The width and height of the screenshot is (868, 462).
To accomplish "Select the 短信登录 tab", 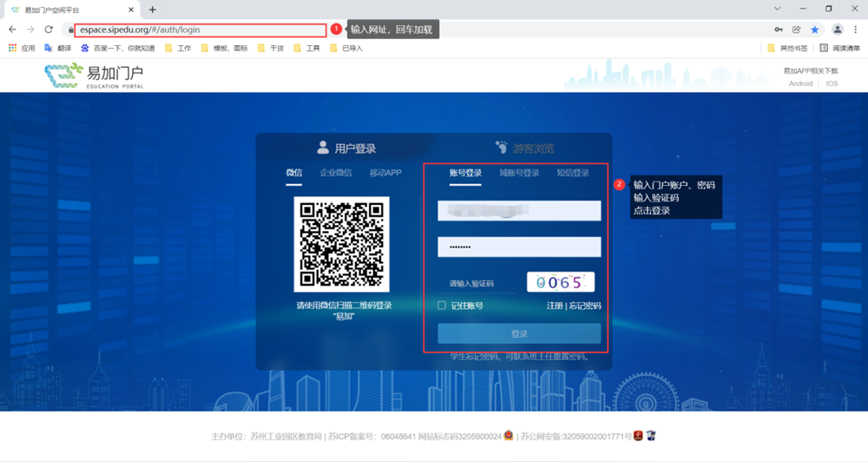I will point(573,173).
